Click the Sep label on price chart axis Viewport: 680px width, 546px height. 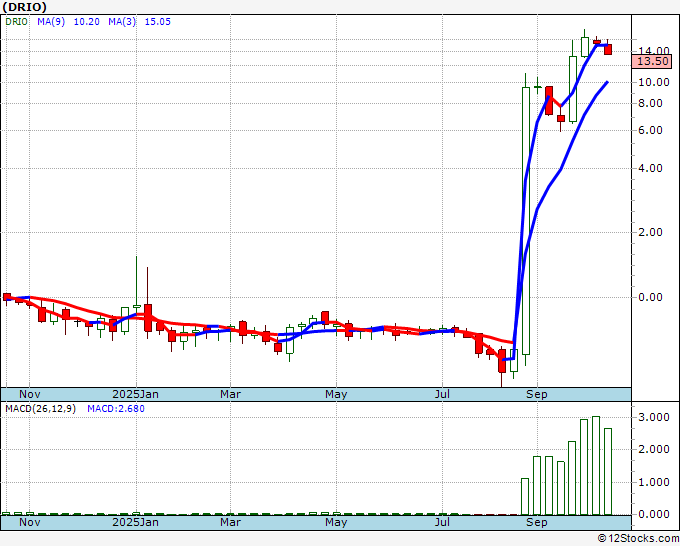pos(536,394)
